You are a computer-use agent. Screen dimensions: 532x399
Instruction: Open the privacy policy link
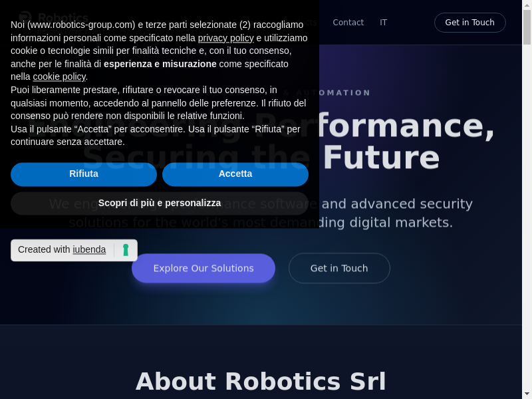225,38
